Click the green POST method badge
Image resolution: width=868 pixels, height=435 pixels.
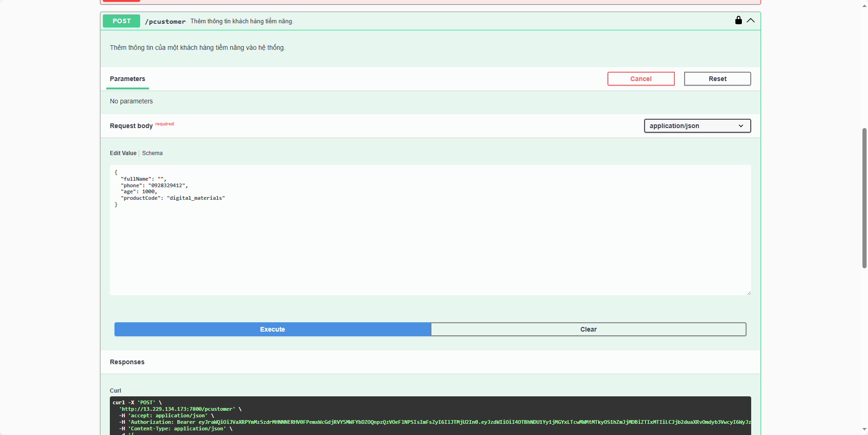[x=121, y=21]
